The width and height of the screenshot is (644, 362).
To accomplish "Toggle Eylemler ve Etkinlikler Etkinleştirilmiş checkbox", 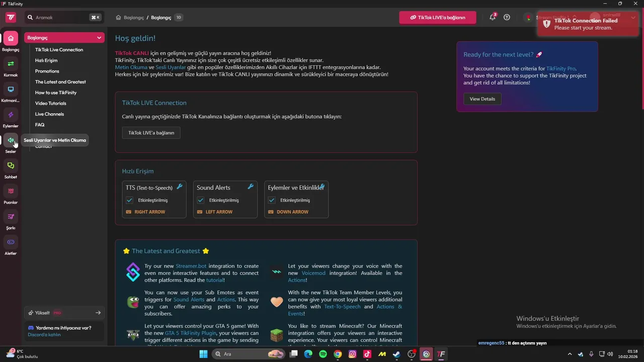I will (x=272, y=200).
